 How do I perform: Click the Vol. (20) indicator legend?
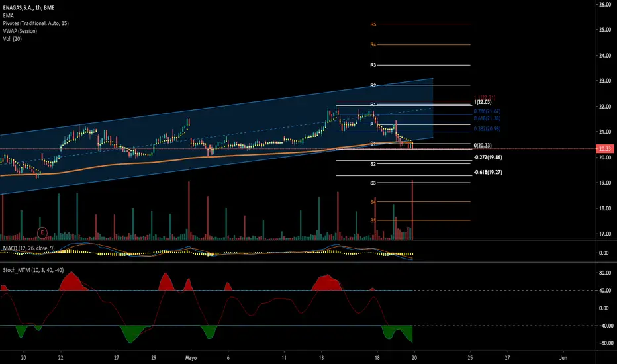pyautogui.click(x=12, y=39)
